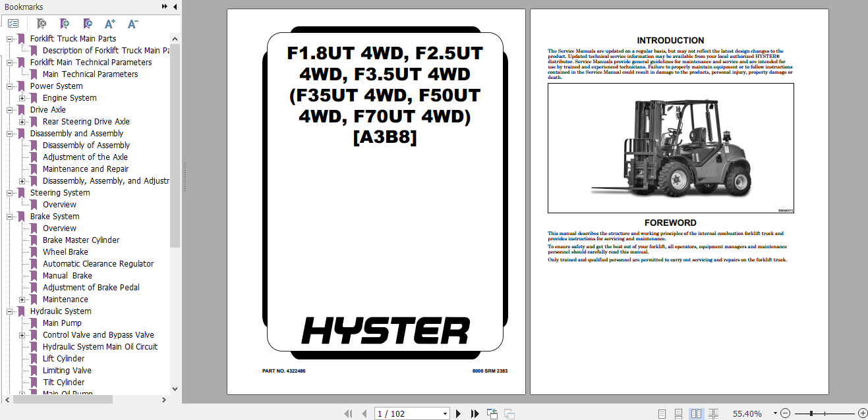Image resolution: width=868 pixels, height=420 pixels.
Task: Open panel menu via double-arrow chevrons
Action: [x=164, y=7]
